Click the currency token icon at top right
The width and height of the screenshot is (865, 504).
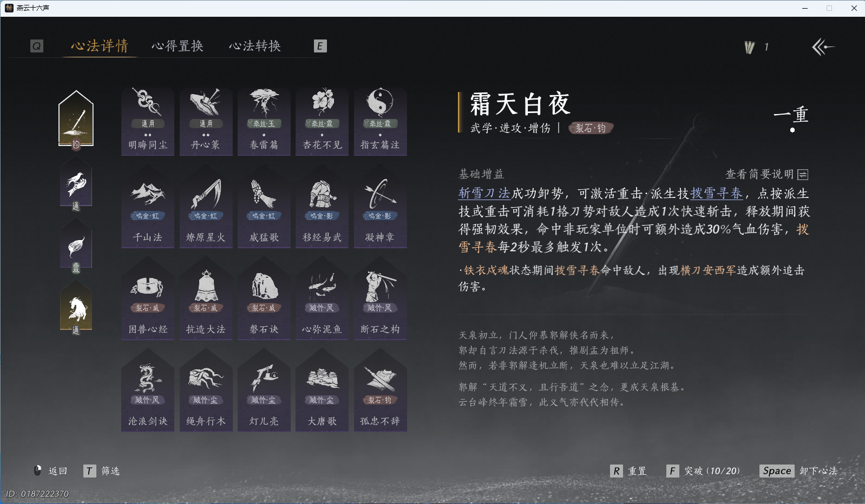pyautogui.click(x=750, y=48)
